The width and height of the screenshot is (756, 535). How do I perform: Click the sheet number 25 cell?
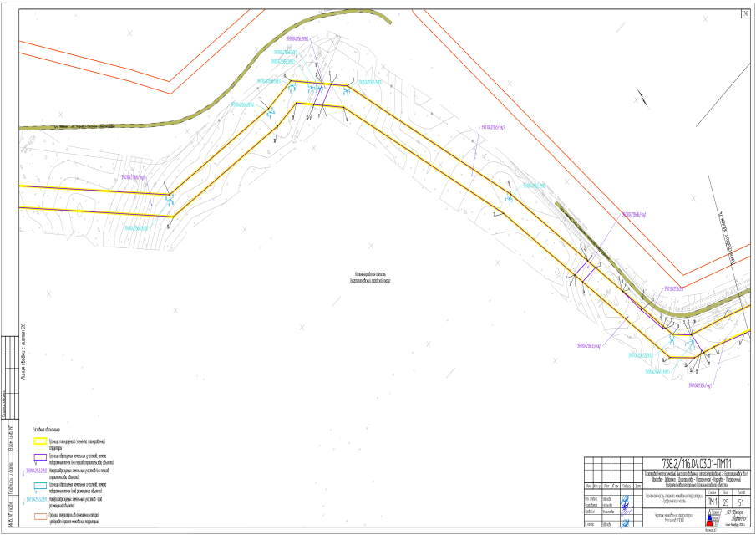coord(728,502)
